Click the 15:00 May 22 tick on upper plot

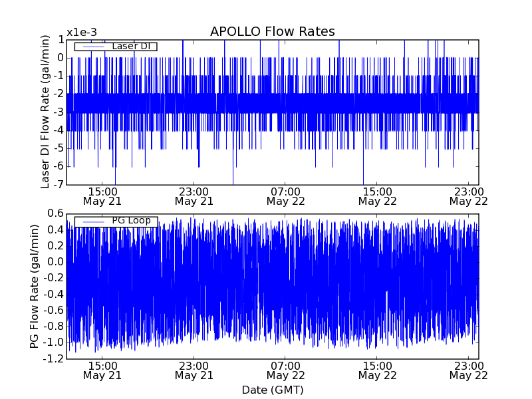[x=377, y=196]
